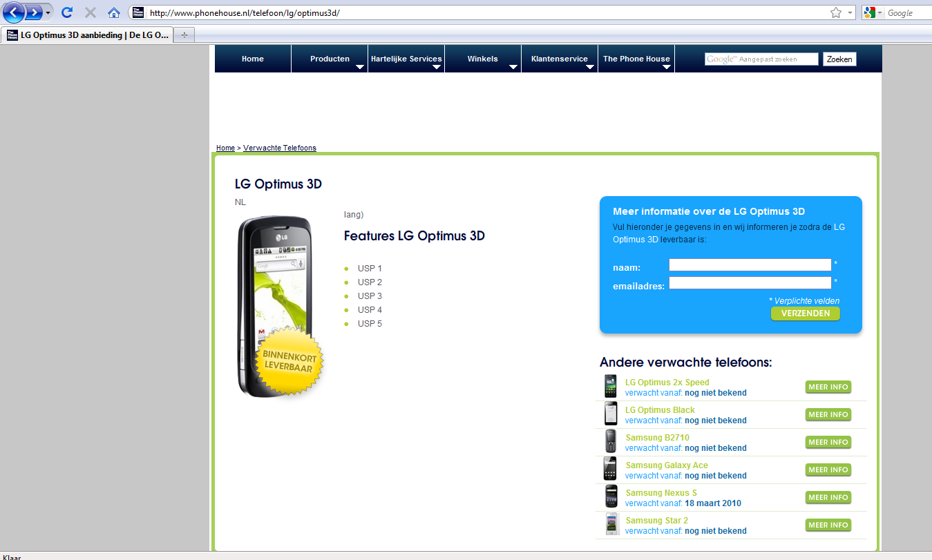Open the Samsung Star 2 link
932x560 pixels.
click(656, 521)
